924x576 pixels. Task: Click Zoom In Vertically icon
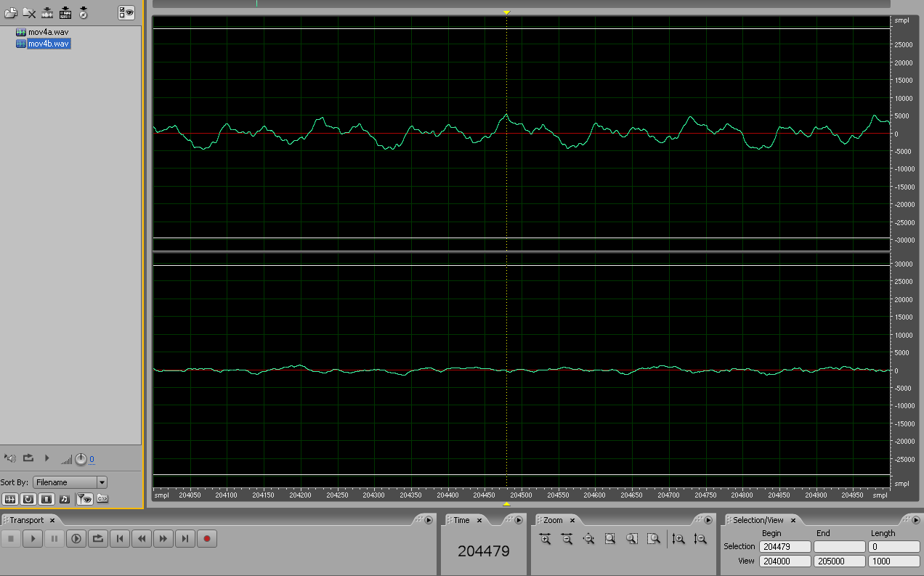point(678,539)
